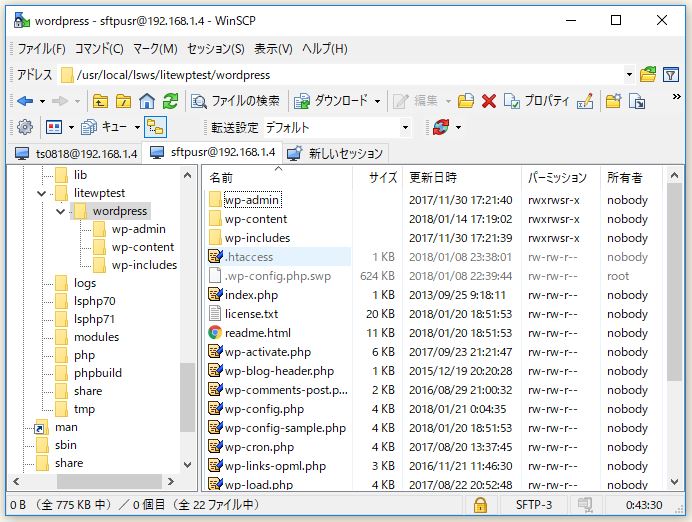The width and height of the screenshot is (692, 522).
Task: Click the lock encryption status icon
Action: [x=480, y=505]
